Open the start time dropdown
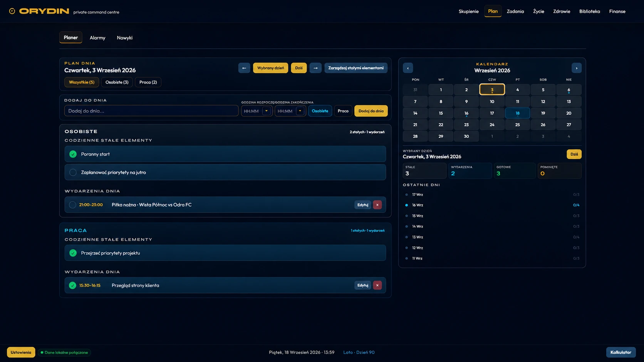This screenshot has height=362, width=644. coord(266,111)
